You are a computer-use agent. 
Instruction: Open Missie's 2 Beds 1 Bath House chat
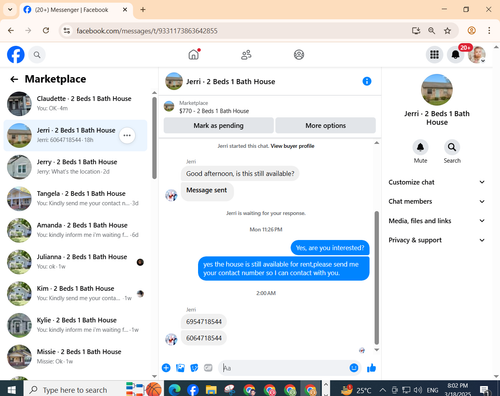click(x=75, y=357)
